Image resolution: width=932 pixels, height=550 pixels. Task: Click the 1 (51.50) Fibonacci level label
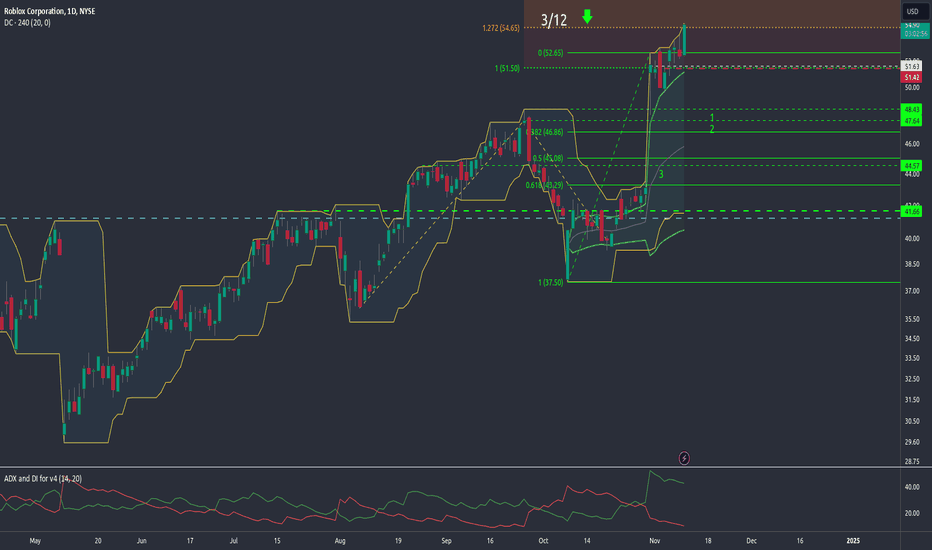tap(507, 68)
